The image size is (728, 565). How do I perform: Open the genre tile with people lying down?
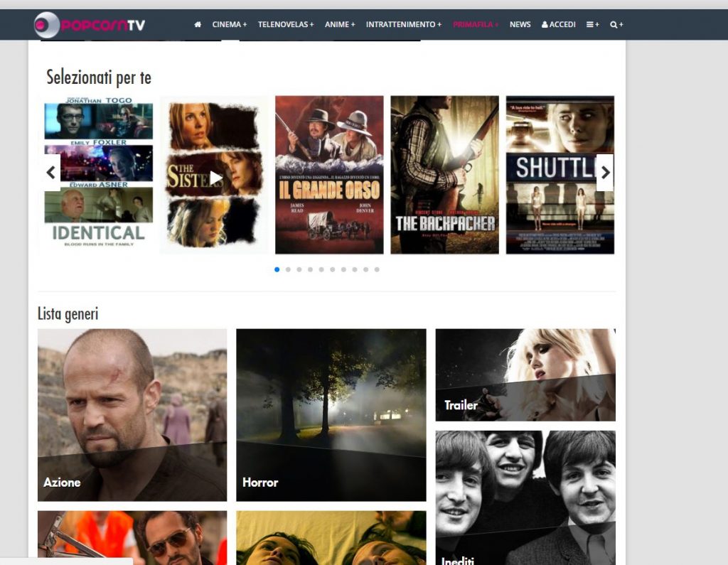[x=331, y=537]
